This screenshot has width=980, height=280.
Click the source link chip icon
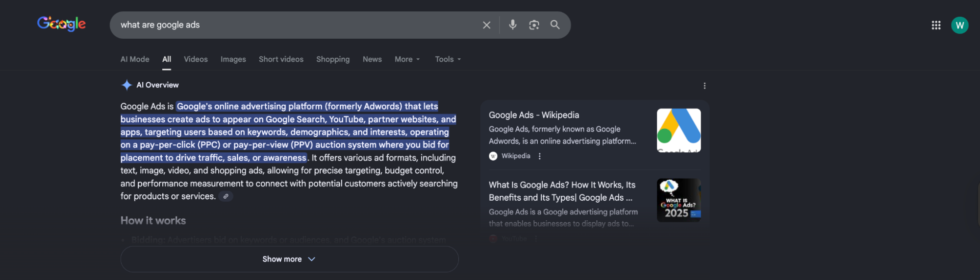pyautogui.click(x=226, y=196)
